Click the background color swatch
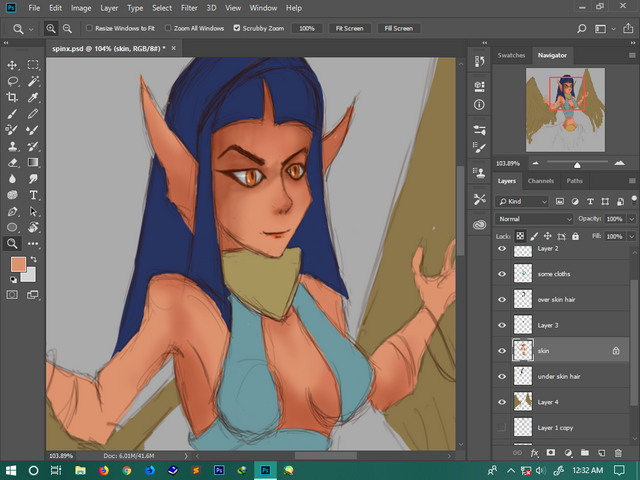 pyautogui.click(x=31, y=276)
